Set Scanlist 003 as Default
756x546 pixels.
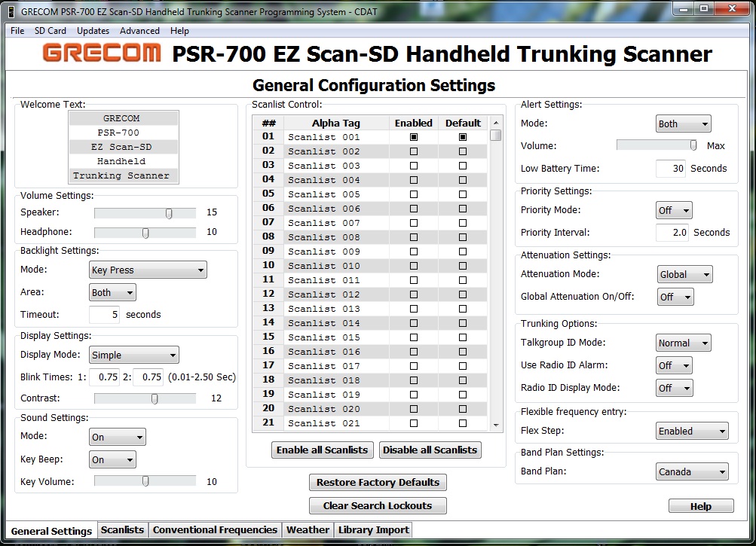click(463, 166)
